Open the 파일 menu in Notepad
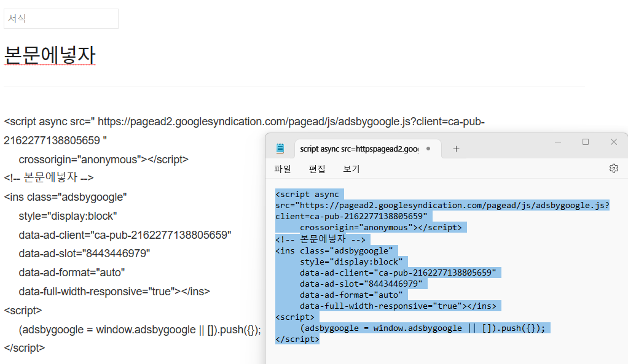This screenshot has height=364, width=628. [283, 169]
